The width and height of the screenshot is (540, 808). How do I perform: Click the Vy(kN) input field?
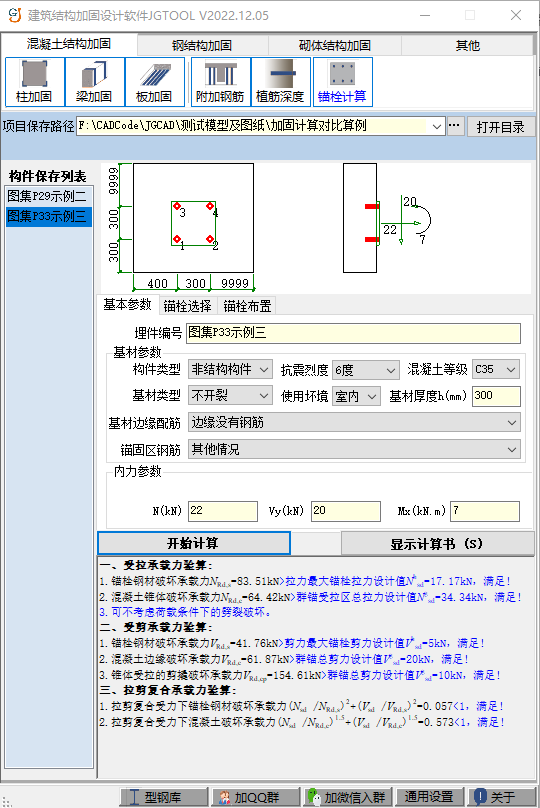click(346, 511)
